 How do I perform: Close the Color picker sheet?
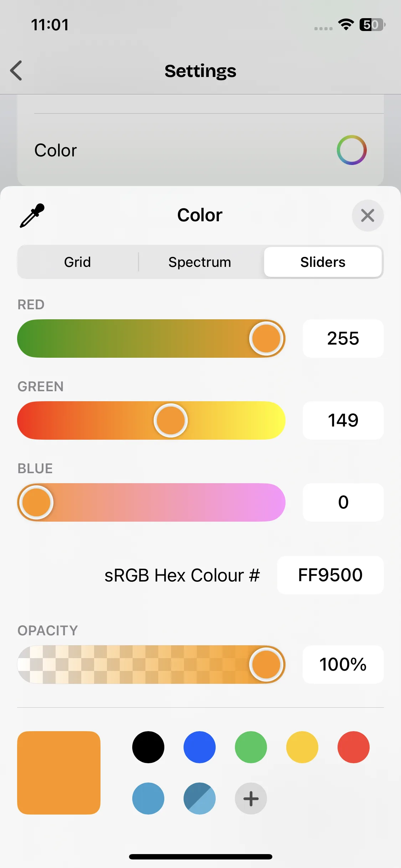click(367, 216)
